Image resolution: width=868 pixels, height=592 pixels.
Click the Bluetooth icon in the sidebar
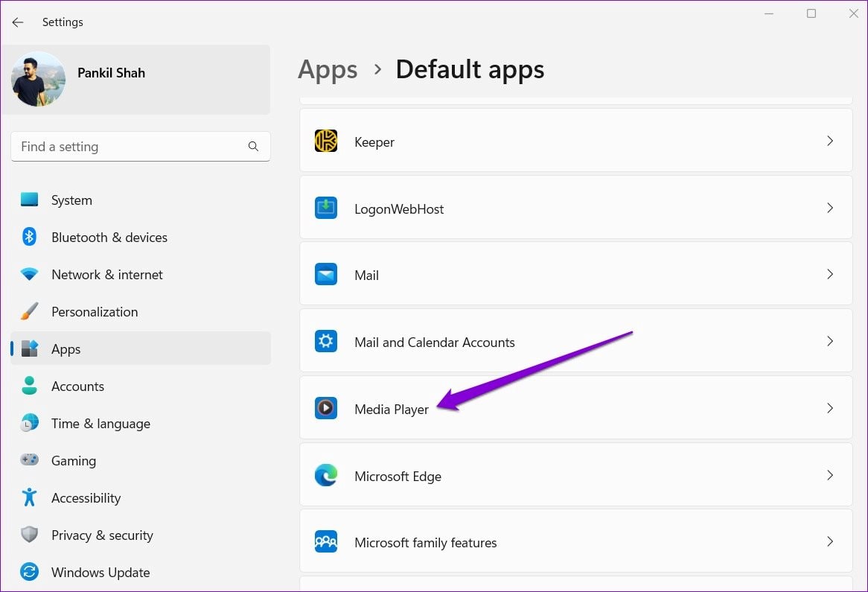29,237
